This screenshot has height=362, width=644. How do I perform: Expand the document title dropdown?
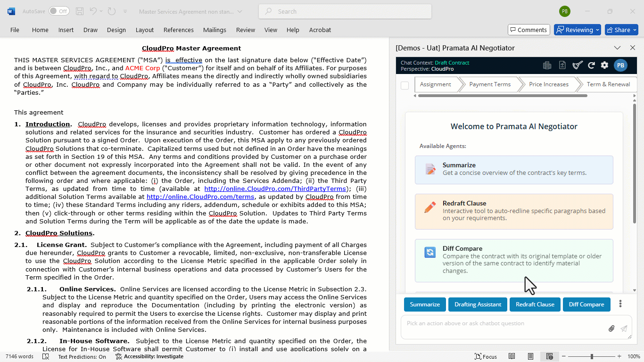240,11
